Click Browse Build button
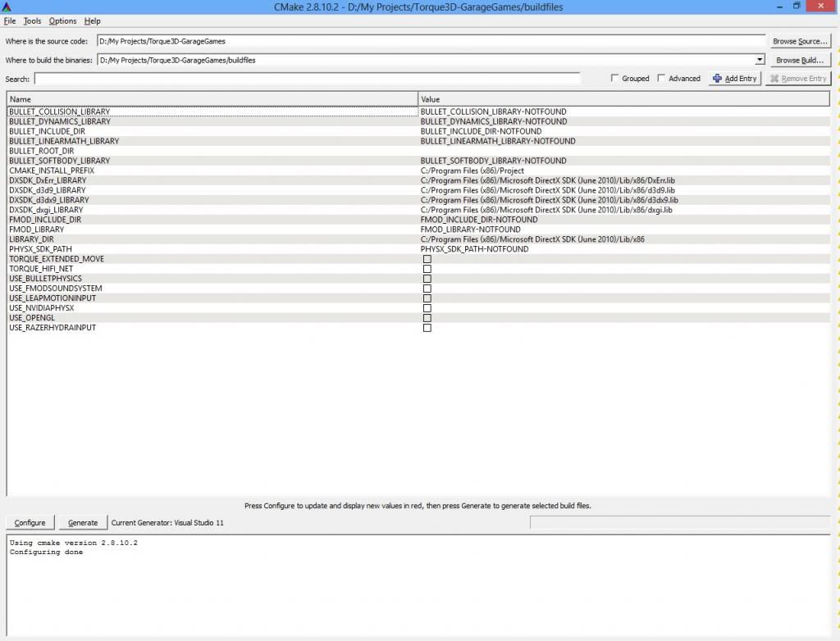The height and width of the screenshot is (641, 840). [800, 60]
